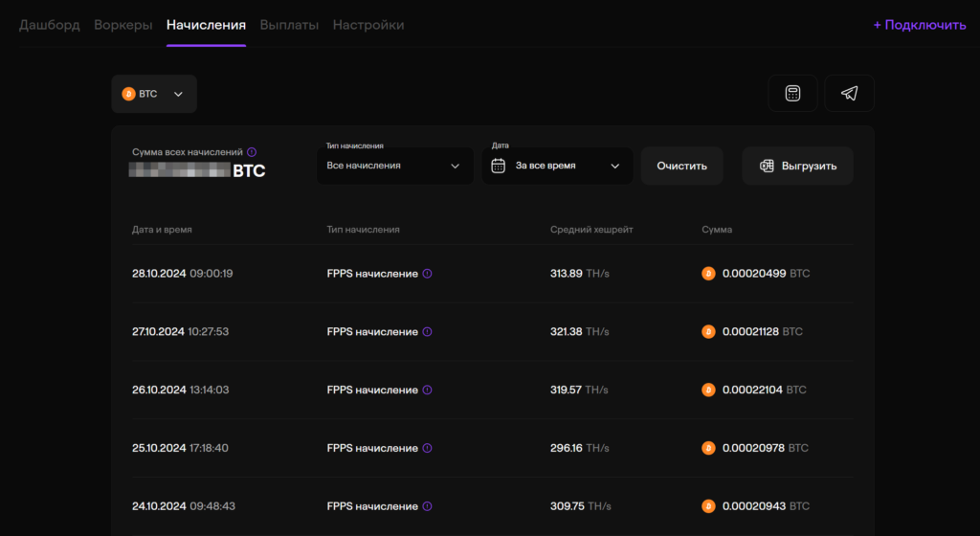Click info icon in 28.10.2024 FPPS row
The width and height of the screenshot is (980, 536).
click(427, 274)
